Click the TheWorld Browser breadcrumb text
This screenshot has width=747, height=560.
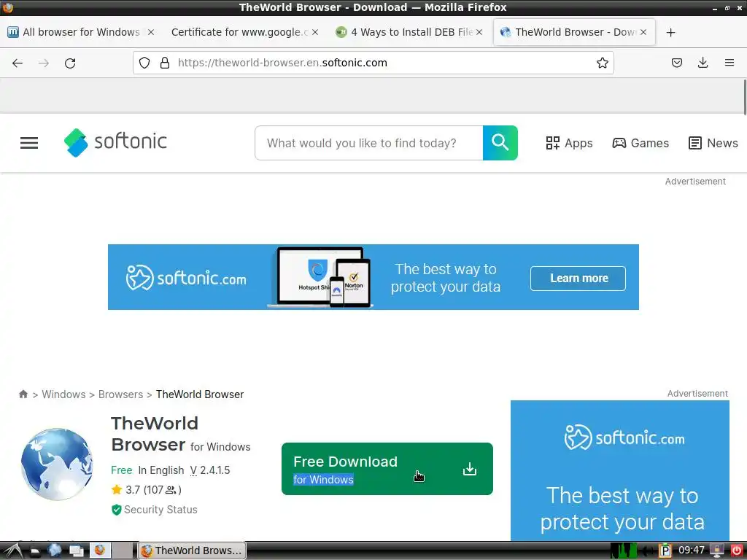(200, 394)
